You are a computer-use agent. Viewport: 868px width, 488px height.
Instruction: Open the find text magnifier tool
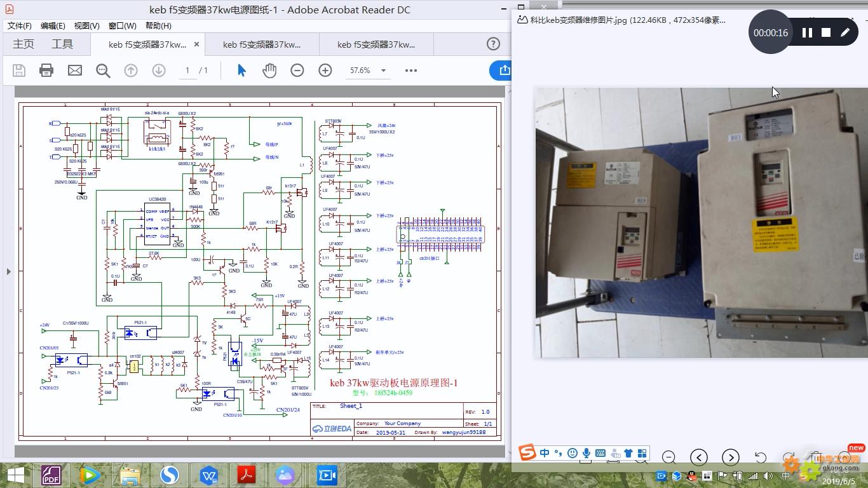click(x=103, y=71)
